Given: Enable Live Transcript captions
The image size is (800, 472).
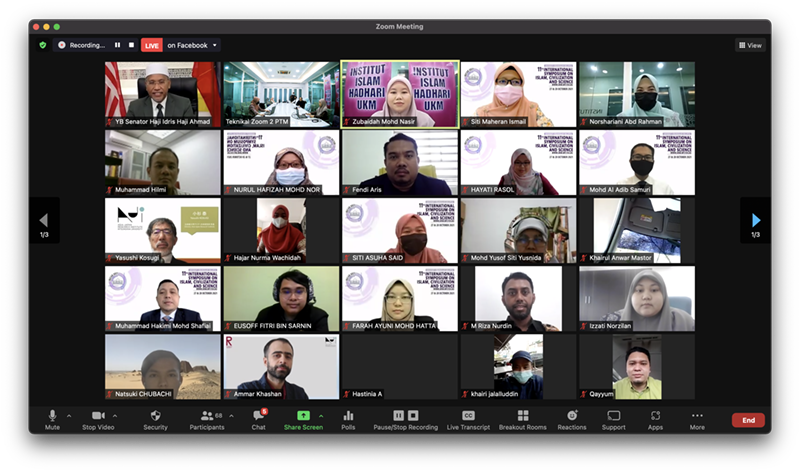Looking at the screenshot, I should 468,416.
